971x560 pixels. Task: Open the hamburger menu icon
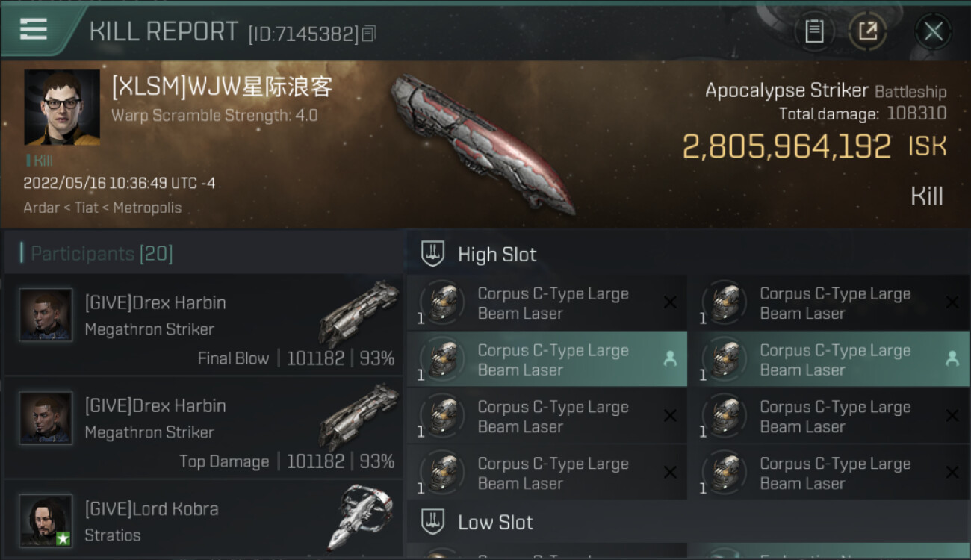point(34,29)
